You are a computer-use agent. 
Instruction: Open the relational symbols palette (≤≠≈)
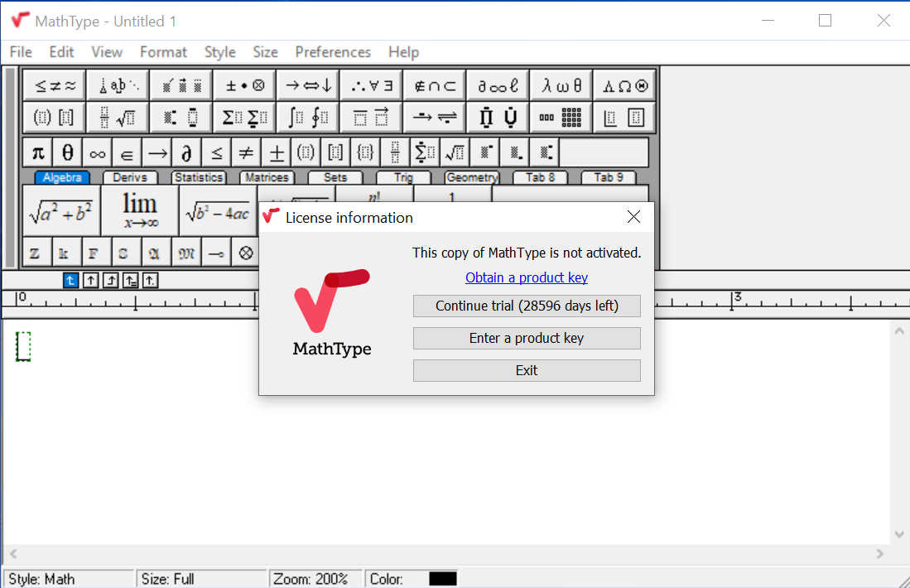[x=55, y=86]
